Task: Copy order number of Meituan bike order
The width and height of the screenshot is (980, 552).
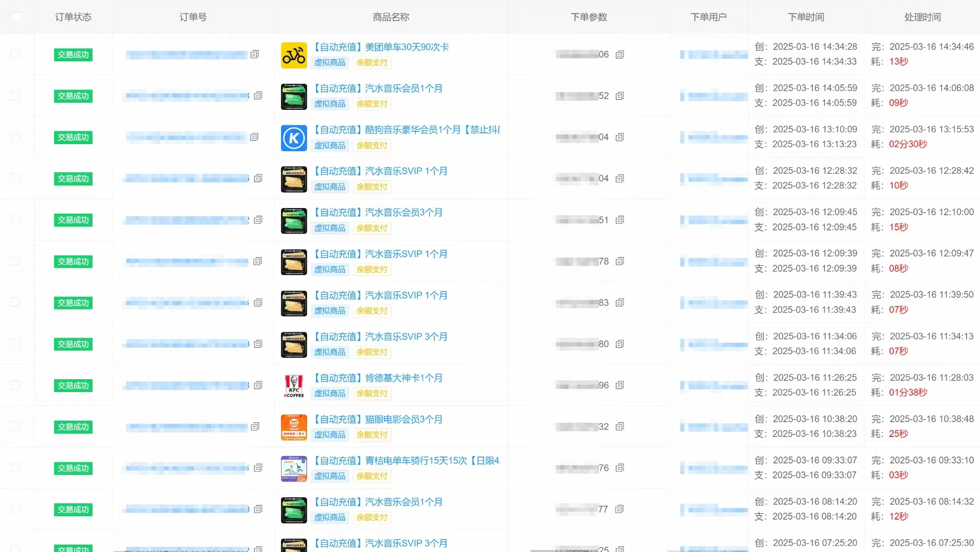Action: tap(254, 54)
